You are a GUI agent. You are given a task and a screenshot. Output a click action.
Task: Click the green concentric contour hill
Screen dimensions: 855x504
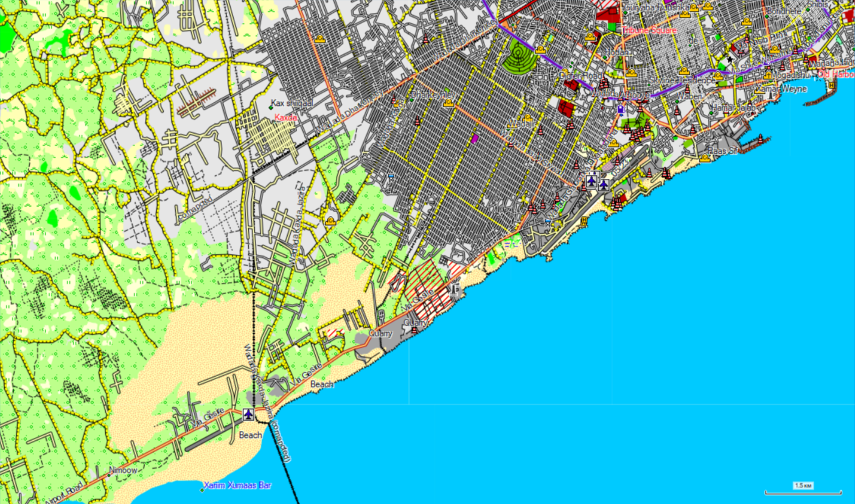(x=520, y=57)
